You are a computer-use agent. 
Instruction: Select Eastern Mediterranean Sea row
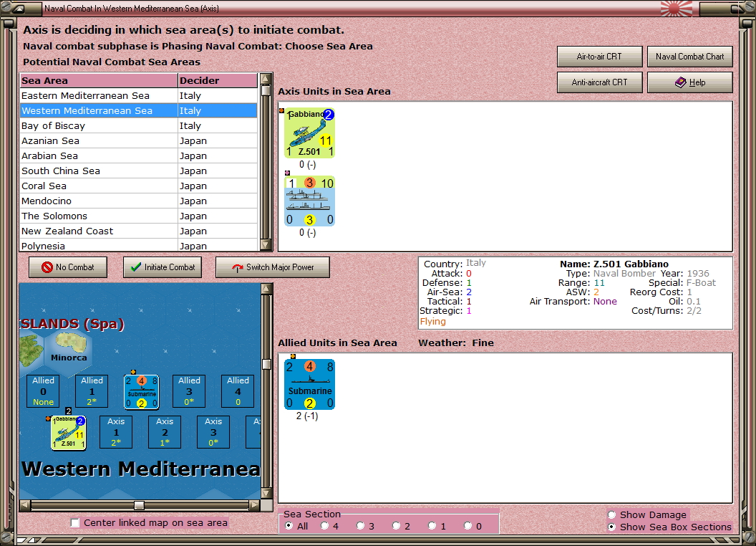click(x=138, y=95)
